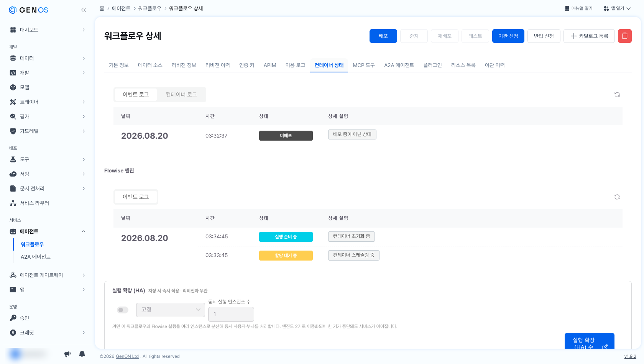
Task: Click the 실행 확장 (HA) 수 button
Action: coord(590,341)
